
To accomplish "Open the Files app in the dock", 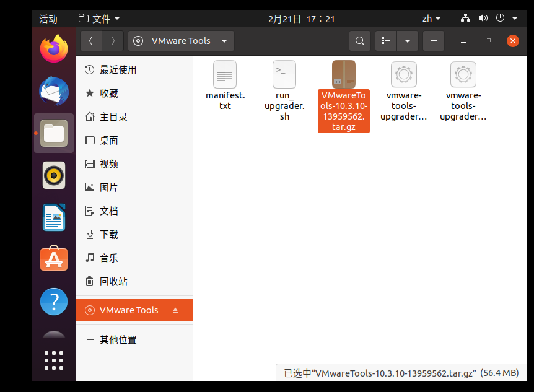I will point(54,133).
